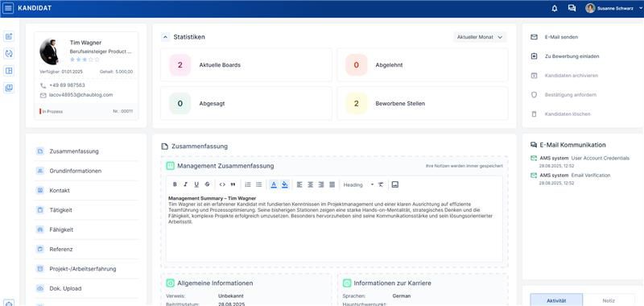Choose the text color tool
This screenshot has height=306, width=644.
(x=274, y=185)
